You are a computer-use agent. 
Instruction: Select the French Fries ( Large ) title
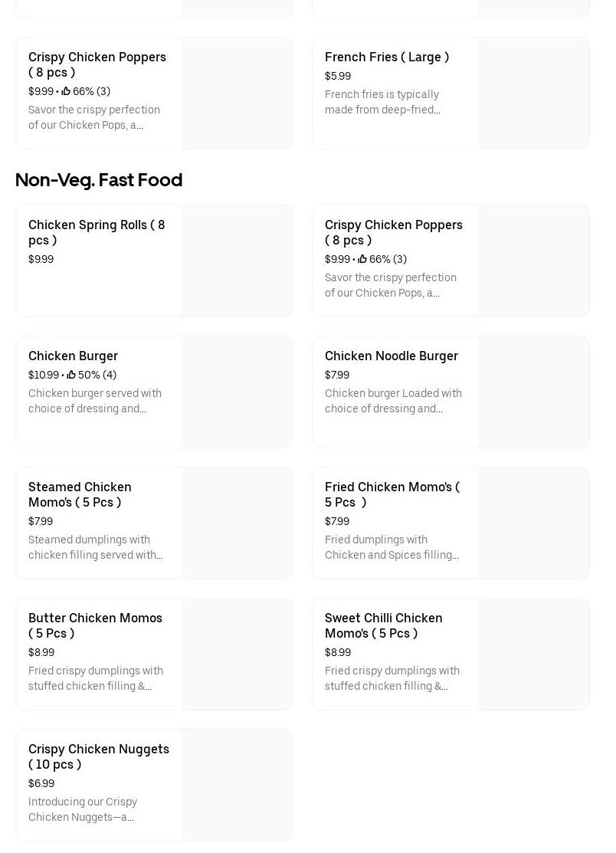point(386,57)
